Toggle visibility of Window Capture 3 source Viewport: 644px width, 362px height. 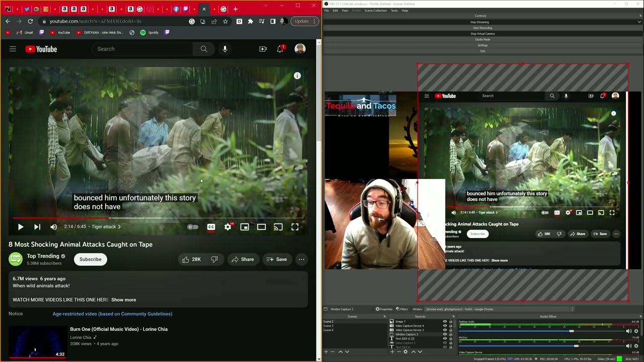[445, 334]
